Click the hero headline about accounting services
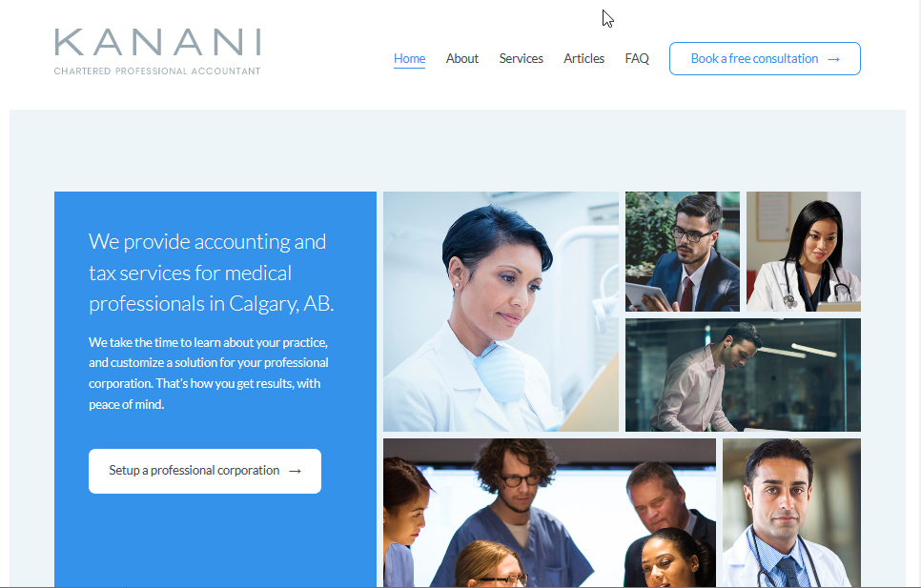 212,273
